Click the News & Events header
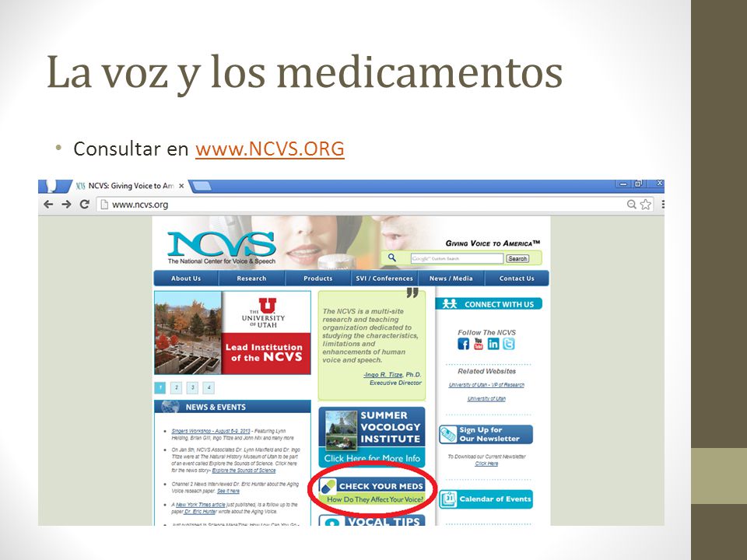Image resolution: width=747 pixels, height=560 pixels. (233, 407)
